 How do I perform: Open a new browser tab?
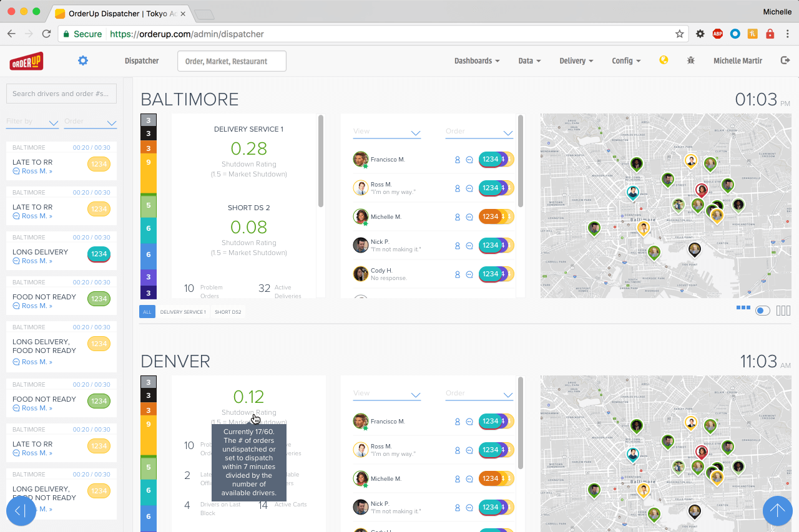pos(204,14)
